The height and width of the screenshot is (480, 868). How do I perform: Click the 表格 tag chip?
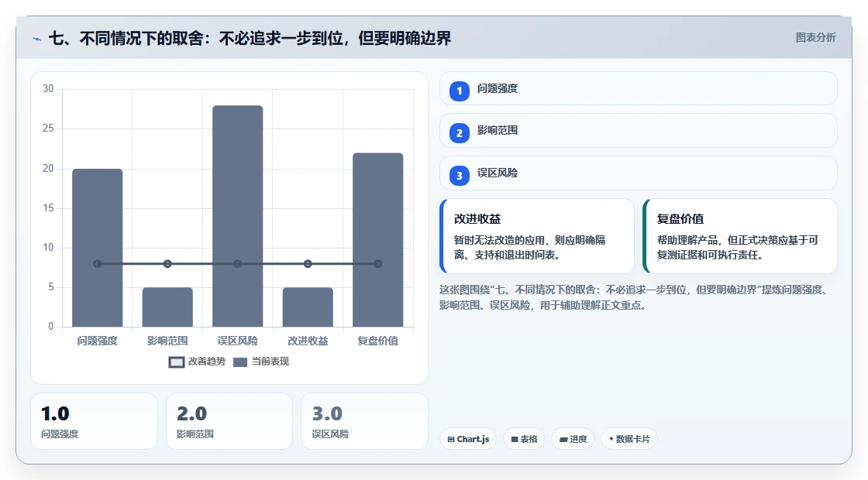click(524, 439)
